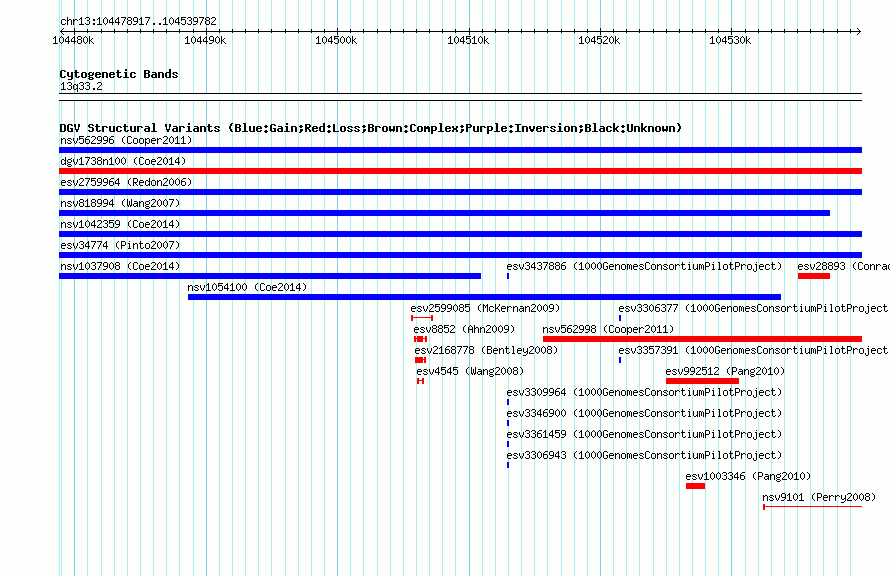Click the chr13:104478917..104539782 coordinate text
Viewport: 890px width, 576px height.
138,22
